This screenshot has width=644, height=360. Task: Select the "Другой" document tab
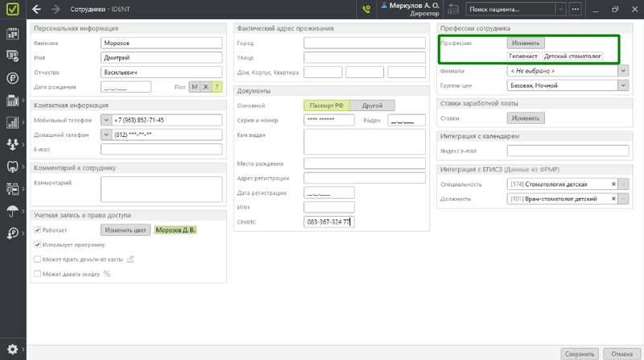pyautogui.click(x=373, y=106)
